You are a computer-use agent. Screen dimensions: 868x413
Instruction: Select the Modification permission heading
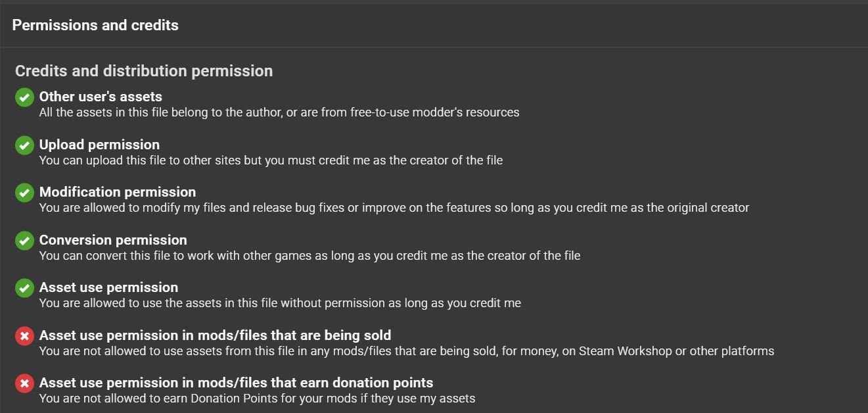[118, 192]
